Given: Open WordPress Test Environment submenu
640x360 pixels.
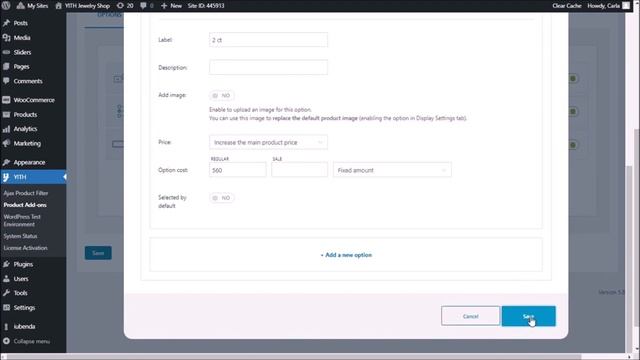Looking at the screenshot, I should tap(22, 220).
